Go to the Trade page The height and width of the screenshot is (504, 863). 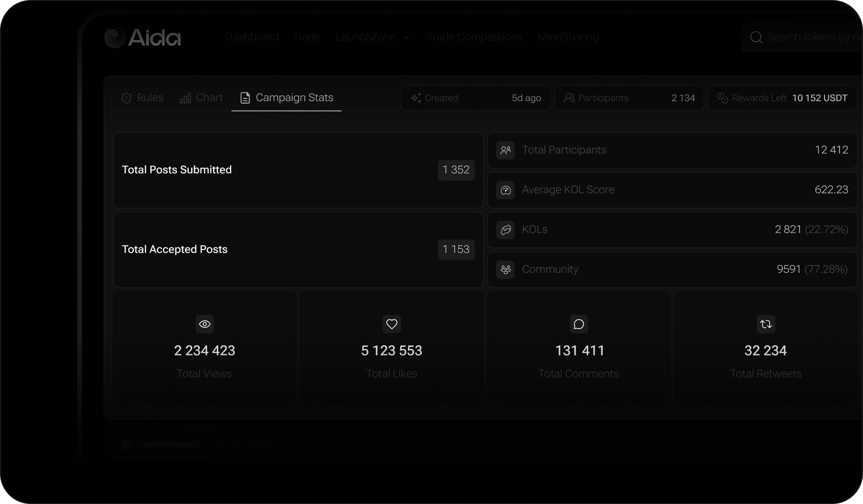[x=306, y=37]
